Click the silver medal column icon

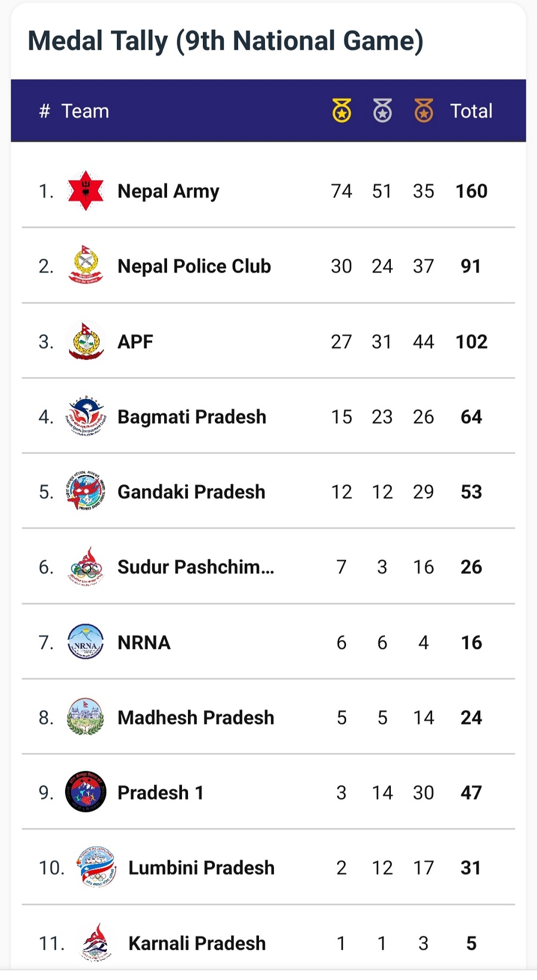[382, 111]
